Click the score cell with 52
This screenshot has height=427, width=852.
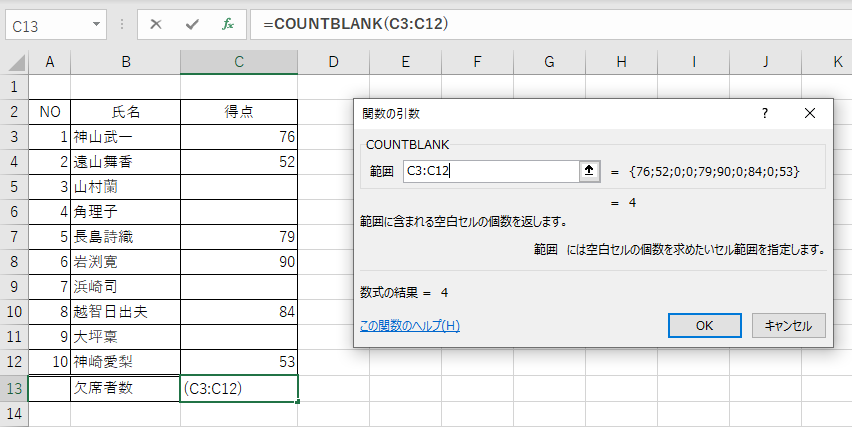point(239,162)
